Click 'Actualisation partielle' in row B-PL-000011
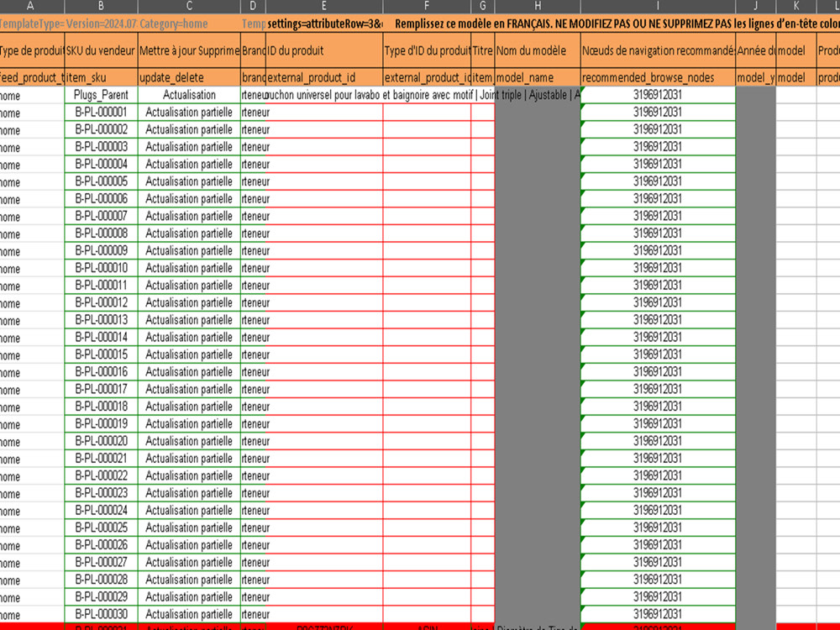 pyautogui.click(x=189, y=285)
